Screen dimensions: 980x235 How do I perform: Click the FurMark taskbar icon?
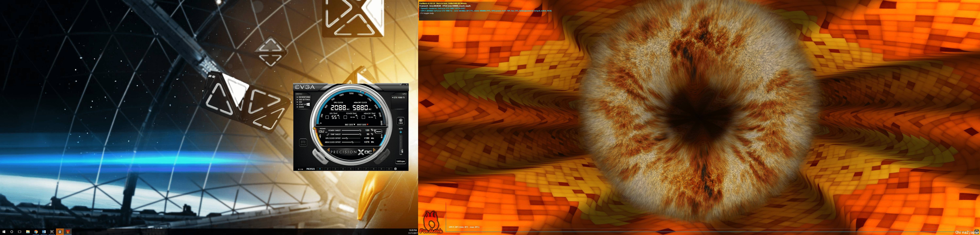click(x=68, y=232)
